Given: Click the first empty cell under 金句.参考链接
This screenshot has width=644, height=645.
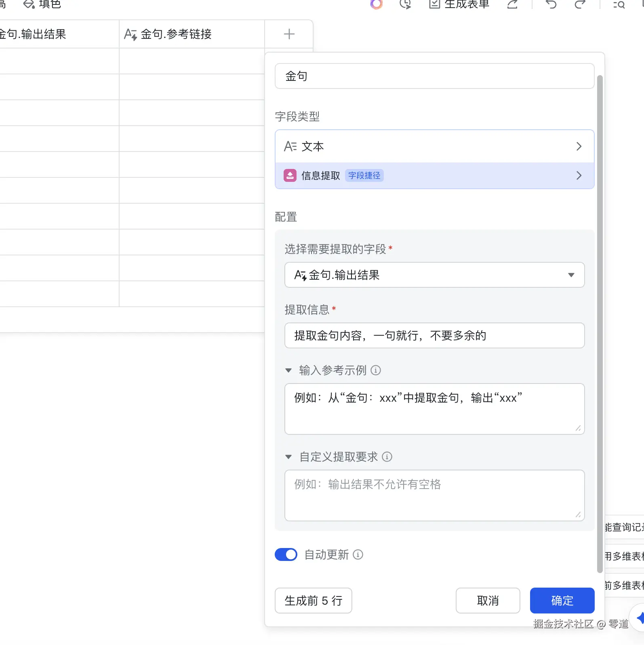Looking at the screenshot, I should [192, 61].
